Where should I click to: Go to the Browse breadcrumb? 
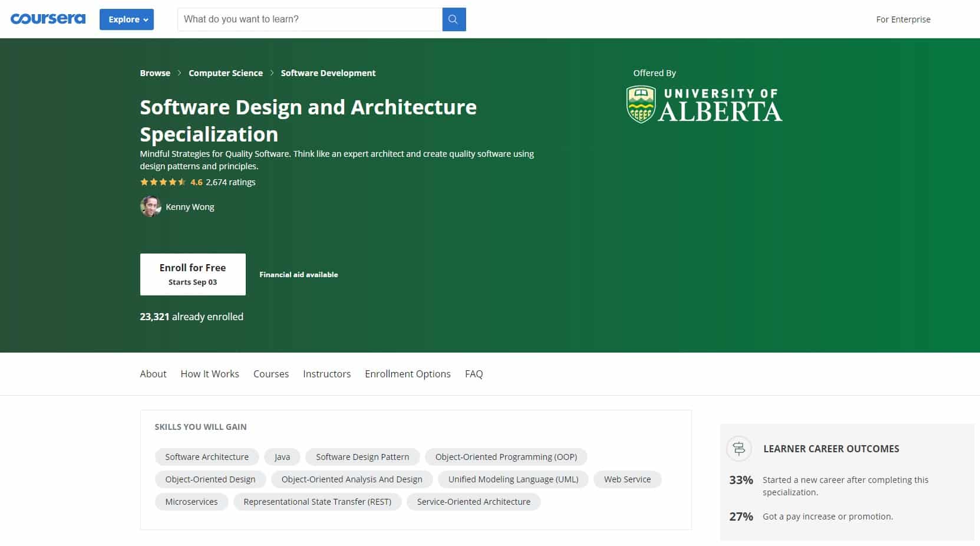click(x=155, y=73)
